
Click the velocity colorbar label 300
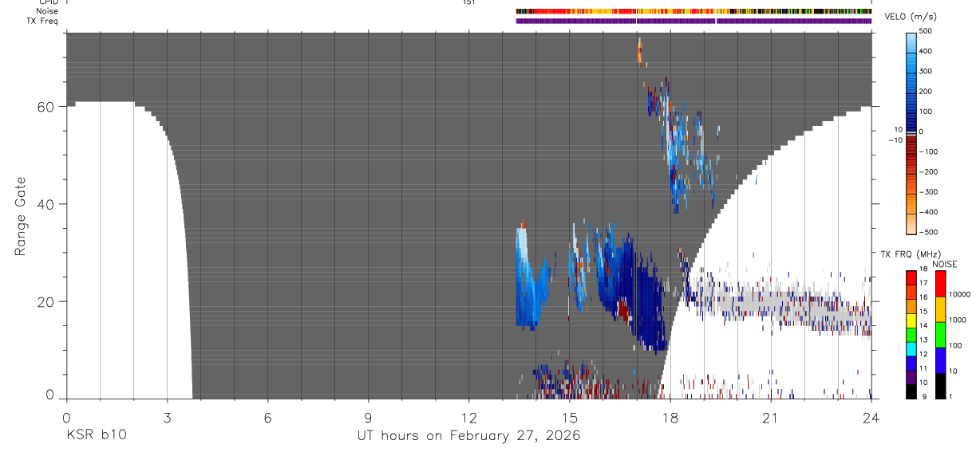click(926, 71)
